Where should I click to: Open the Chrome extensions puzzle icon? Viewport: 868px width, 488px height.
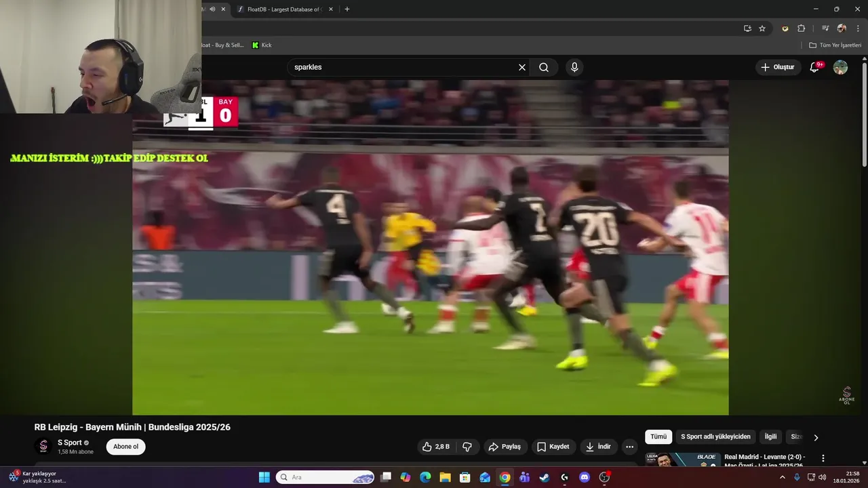click(801, 28)
